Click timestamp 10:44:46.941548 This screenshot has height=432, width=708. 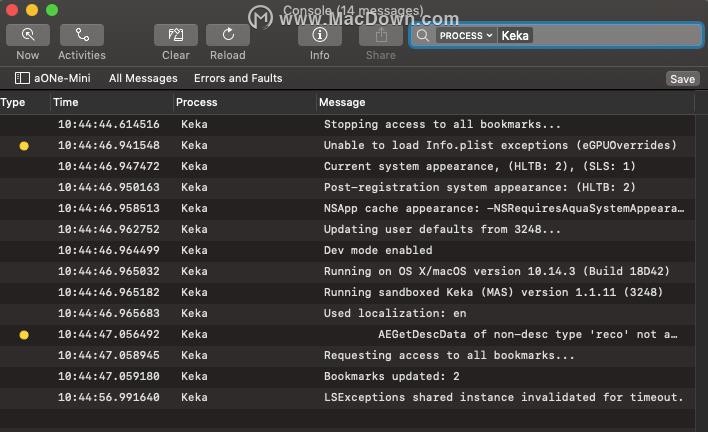[109, 145]
